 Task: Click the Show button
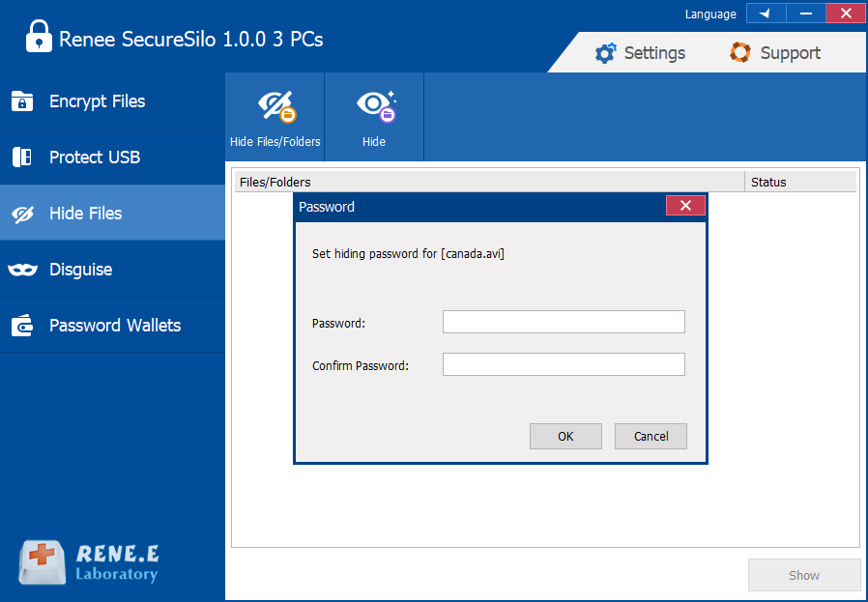click(804, 575)
